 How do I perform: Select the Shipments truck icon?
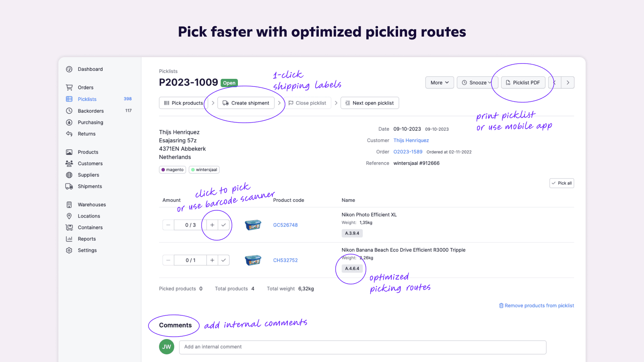(x=69, y=186)
